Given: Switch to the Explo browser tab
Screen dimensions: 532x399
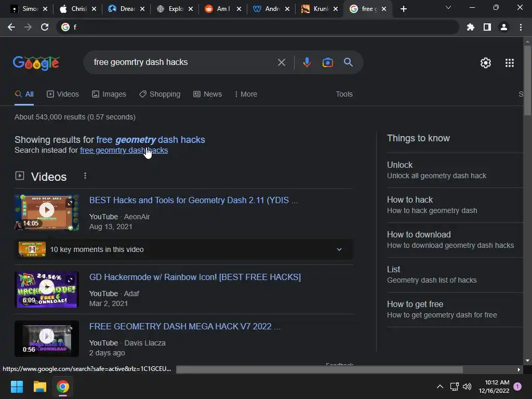Looking at the screenshot, I should click(x=174, y=9).
